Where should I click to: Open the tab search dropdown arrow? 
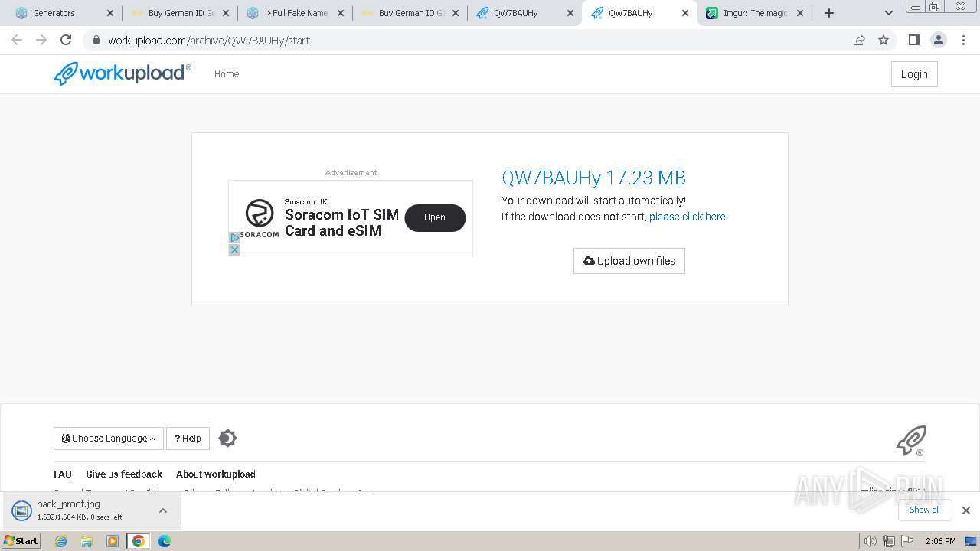[x=889, y=13]
